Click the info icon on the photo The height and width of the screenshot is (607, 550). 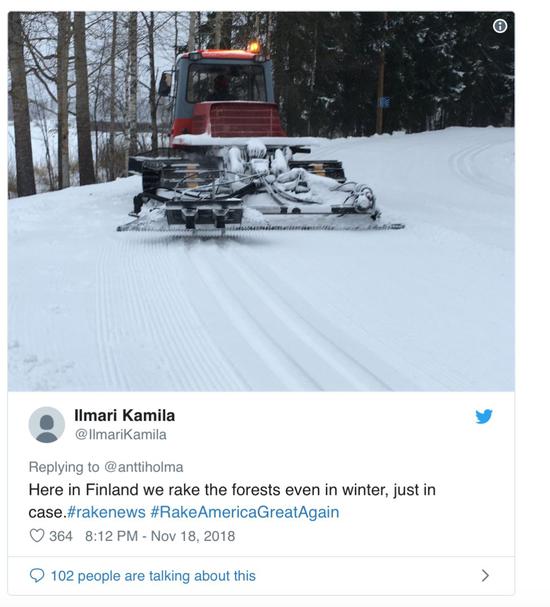(x=500, y=26)
